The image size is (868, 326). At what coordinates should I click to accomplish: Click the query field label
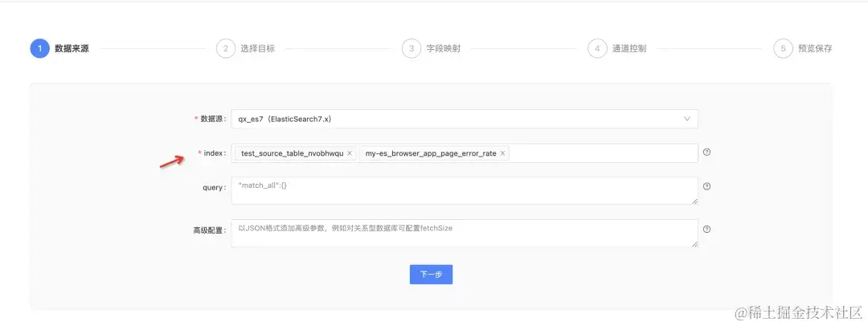(215, 188)
